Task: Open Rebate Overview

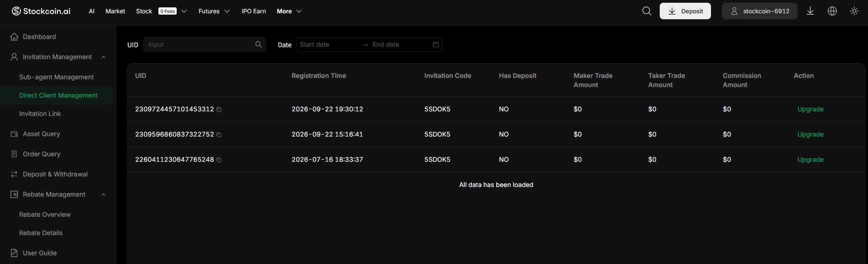Action: [x=45, y=214]
